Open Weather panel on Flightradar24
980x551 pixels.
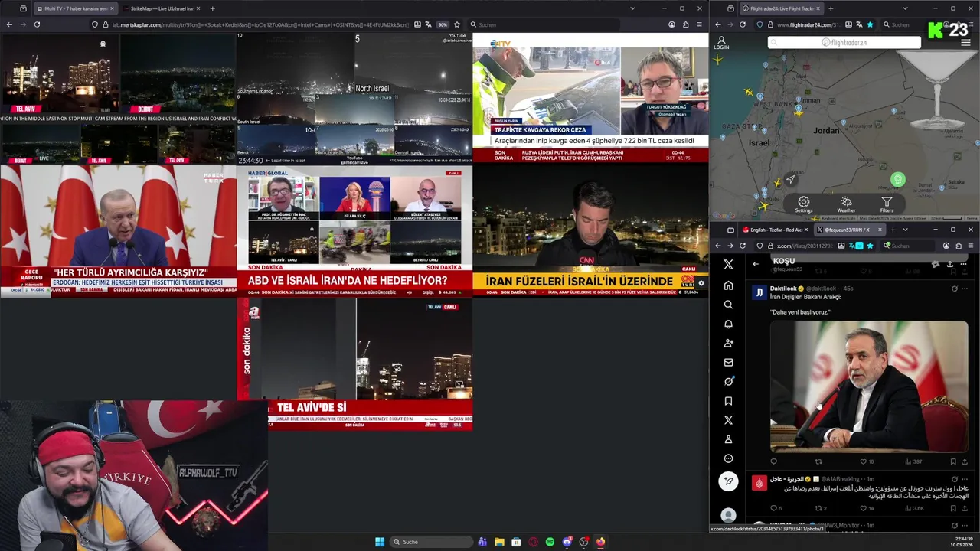[846, 204]
